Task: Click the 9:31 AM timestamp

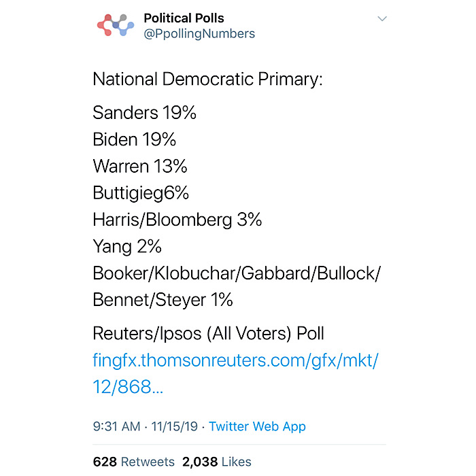Action: pos(116,426)
